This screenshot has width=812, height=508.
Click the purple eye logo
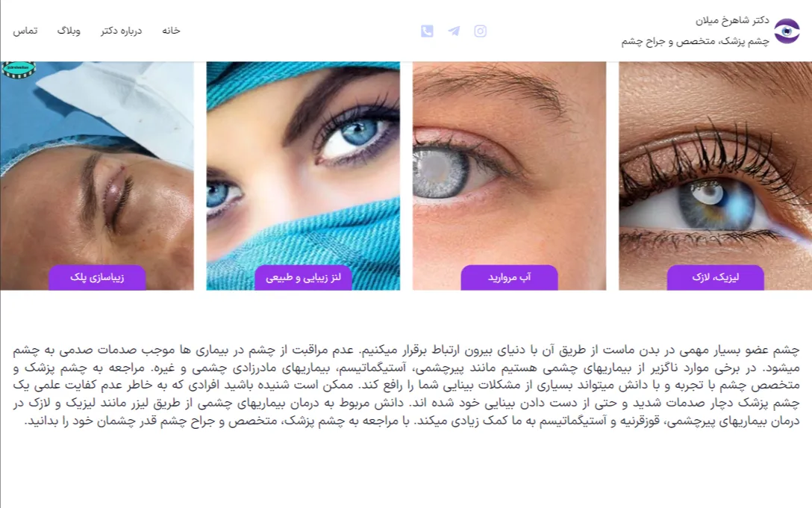pos(787,31)
